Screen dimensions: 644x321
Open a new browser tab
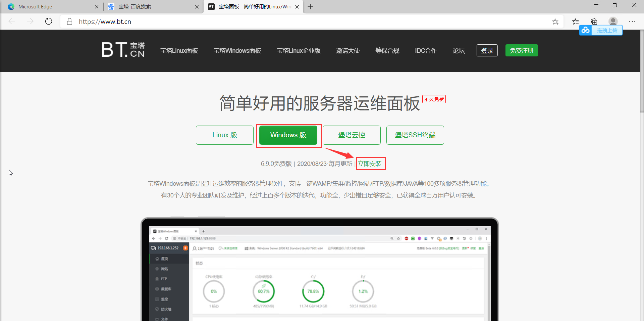click(311, 7)
